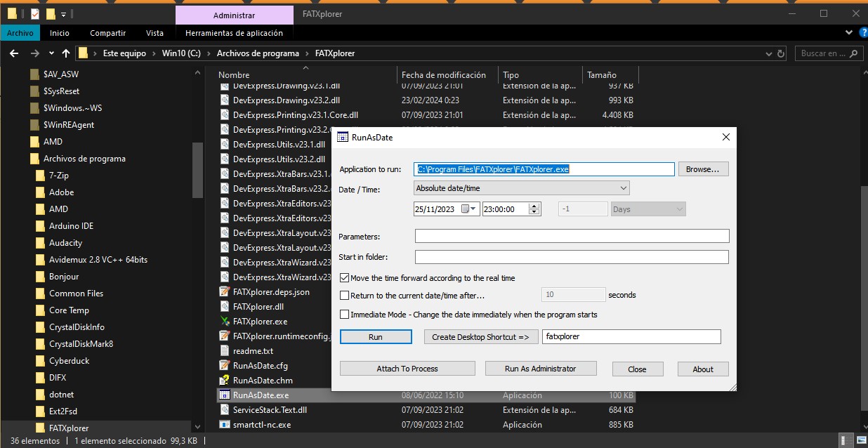Open the Absolute date/time dropdown

522,188
